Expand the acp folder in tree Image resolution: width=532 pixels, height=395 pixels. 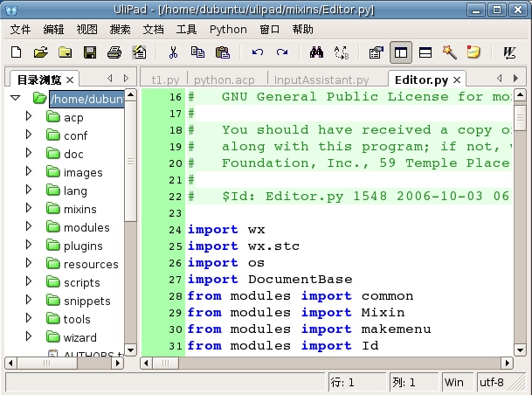[x=28, y=117]
